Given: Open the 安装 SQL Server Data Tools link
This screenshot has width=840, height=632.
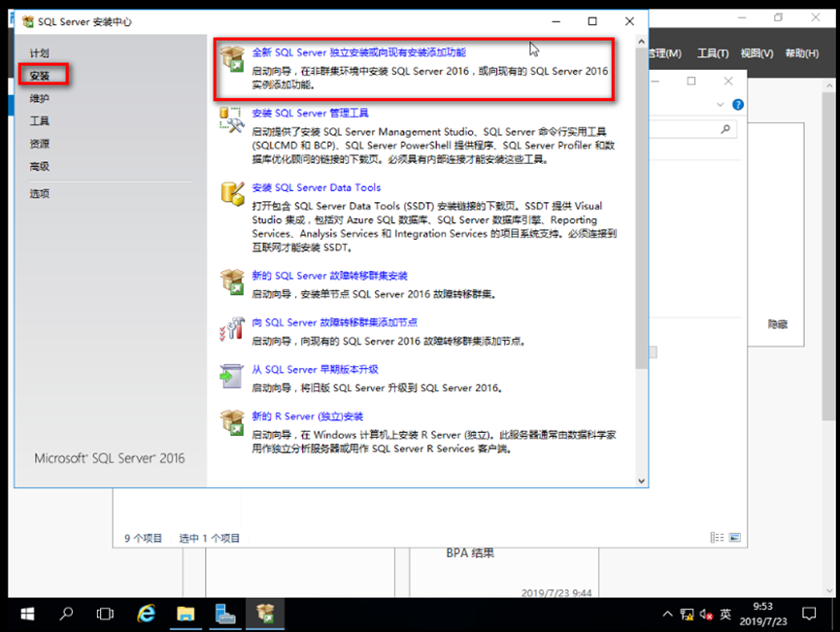Looking at the screenshot, I should (316, 187).
